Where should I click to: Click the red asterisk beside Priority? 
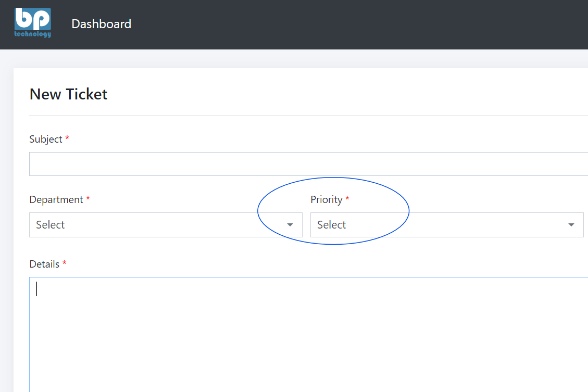click(x=347, y=199)
